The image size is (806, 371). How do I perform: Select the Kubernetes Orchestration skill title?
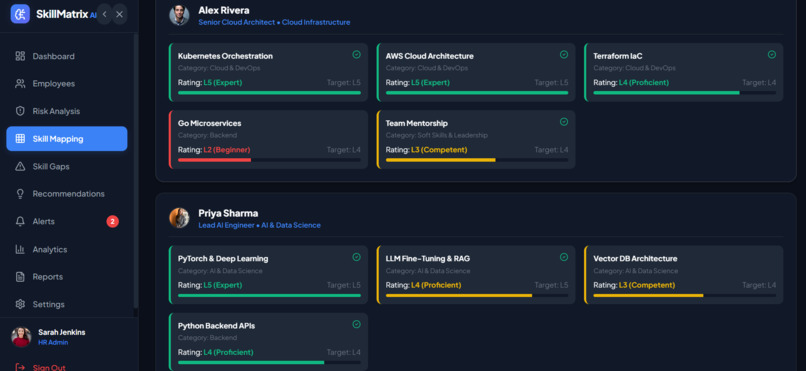(x=225, y=56)
